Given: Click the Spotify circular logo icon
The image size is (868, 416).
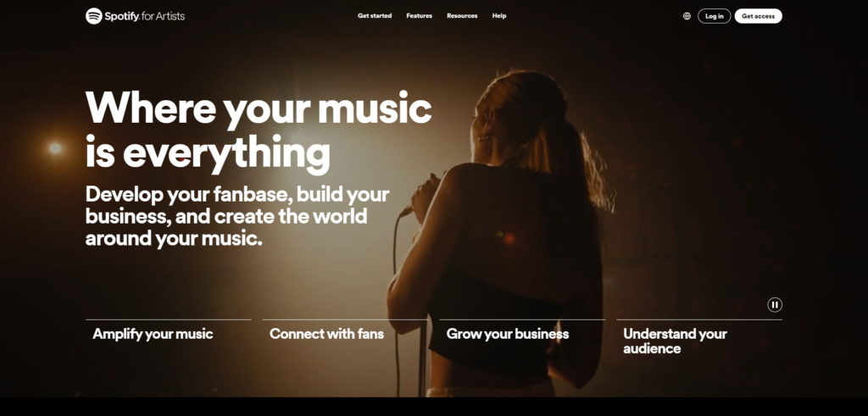Looking at the screenshot, I should (93, 16).
